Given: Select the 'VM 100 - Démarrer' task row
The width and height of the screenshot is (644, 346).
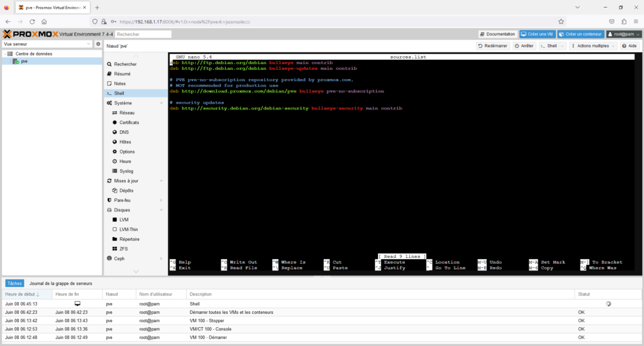Looking at the screenshot, I should pyautogui.click(x=321, y=337).
